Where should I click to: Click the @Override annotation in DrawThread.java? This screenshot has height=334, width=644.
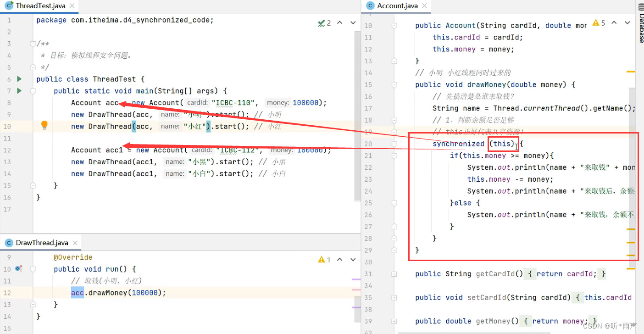click(73, 257)
